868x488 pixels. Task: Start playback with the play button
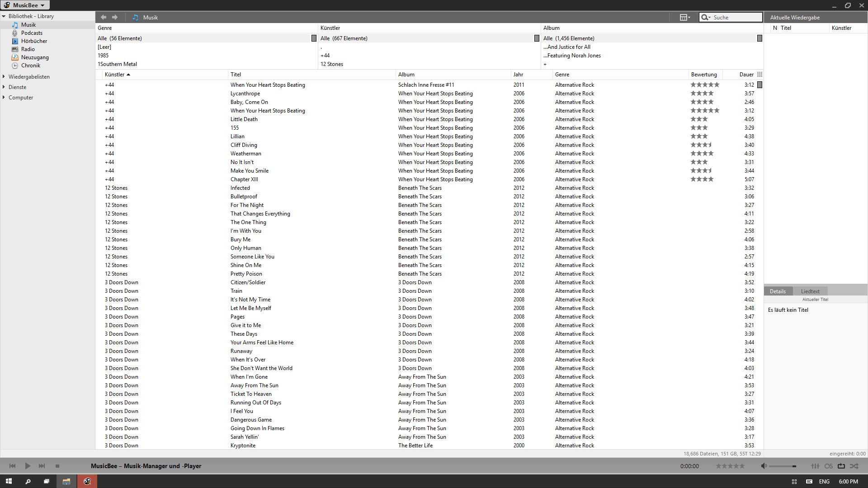point(28,466)
